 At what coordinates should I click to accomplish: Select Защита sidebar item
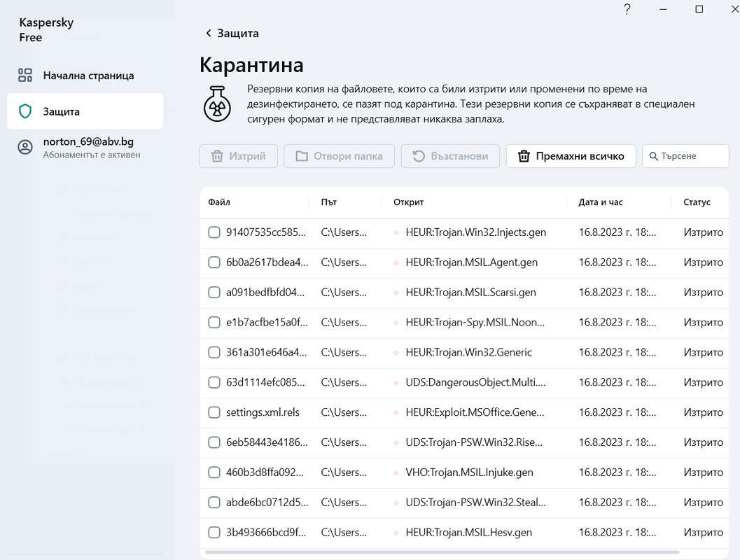[x=85, y=111]
